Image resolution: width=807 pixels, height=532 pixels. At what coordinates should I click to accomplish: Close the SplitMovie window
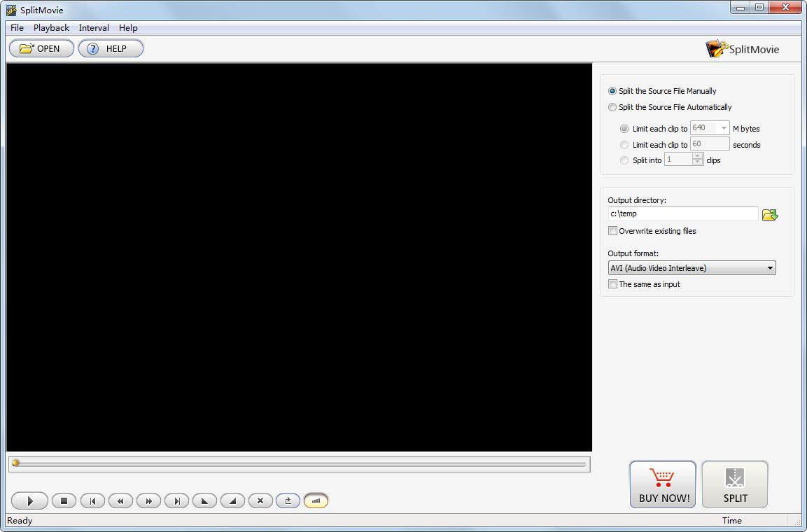(786, 8)
